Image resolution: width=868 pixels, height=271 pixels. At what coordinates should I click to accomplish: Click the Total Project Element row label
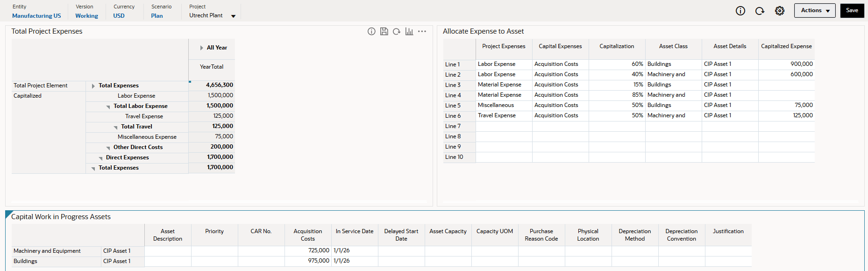pos(49,86)
